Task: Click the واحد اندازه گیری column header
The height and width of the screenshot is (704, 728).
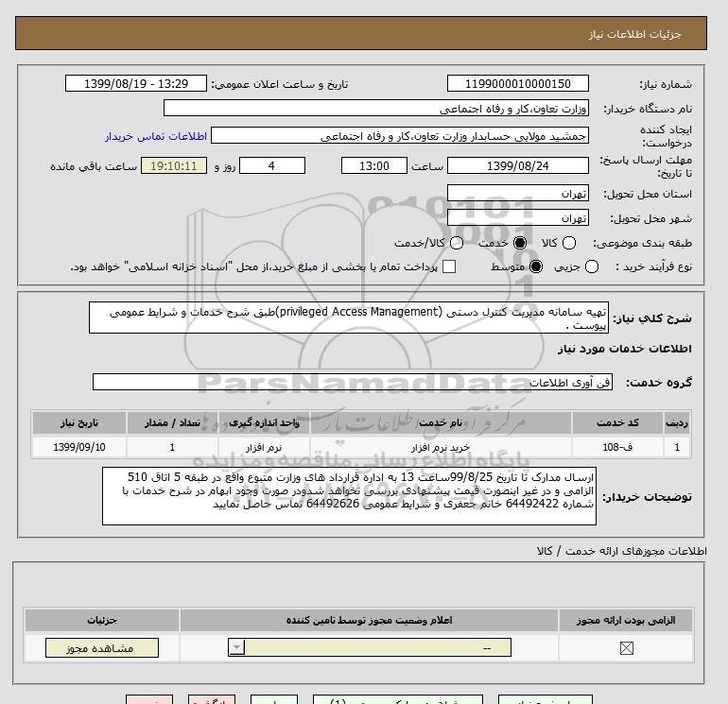Action: [264, 422]
